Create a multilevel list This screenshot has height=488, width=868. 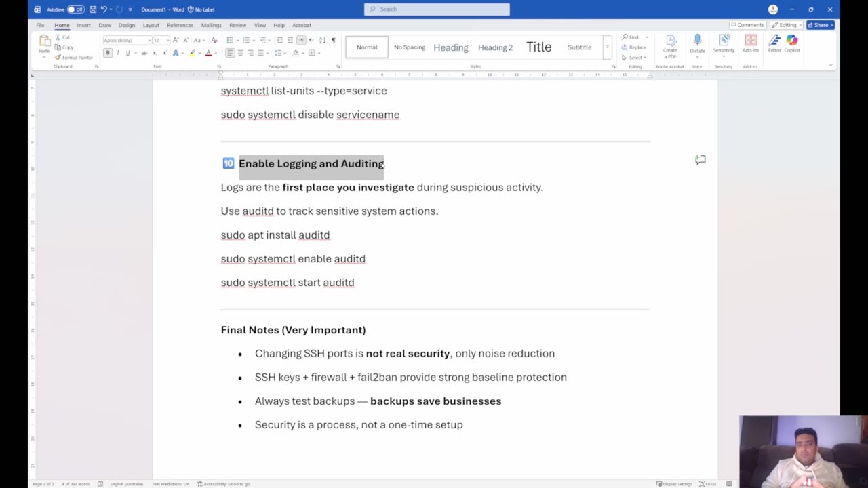[263, 40]
